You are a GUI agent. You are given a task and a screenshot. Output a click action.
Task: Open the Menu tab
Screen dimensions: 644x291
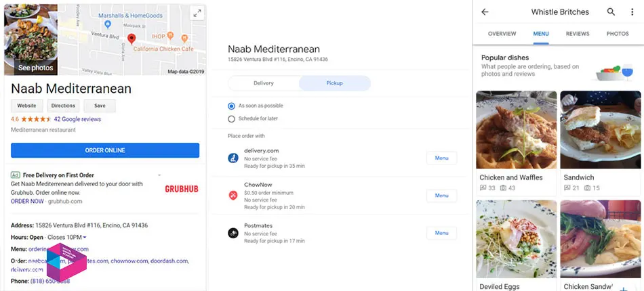click(x=541, y=34)
